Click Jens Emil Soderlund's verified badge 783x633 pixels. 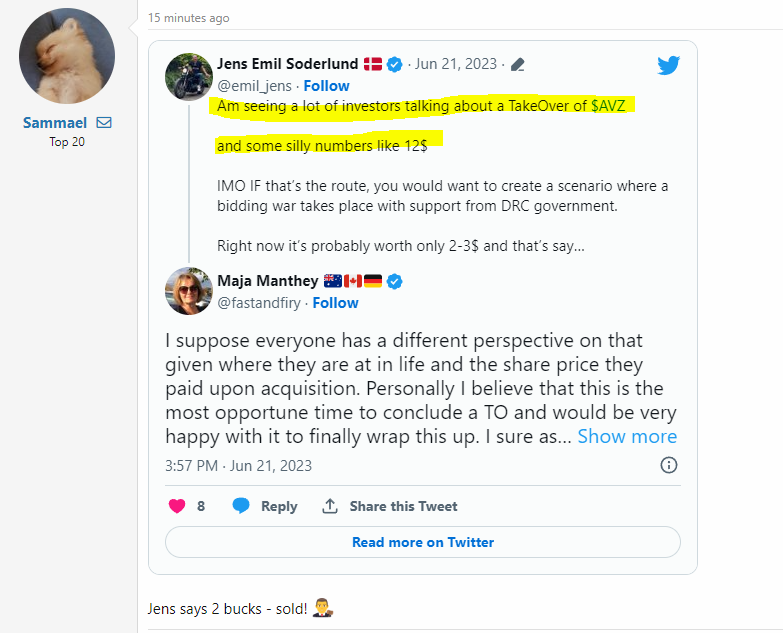pos(395,64)
